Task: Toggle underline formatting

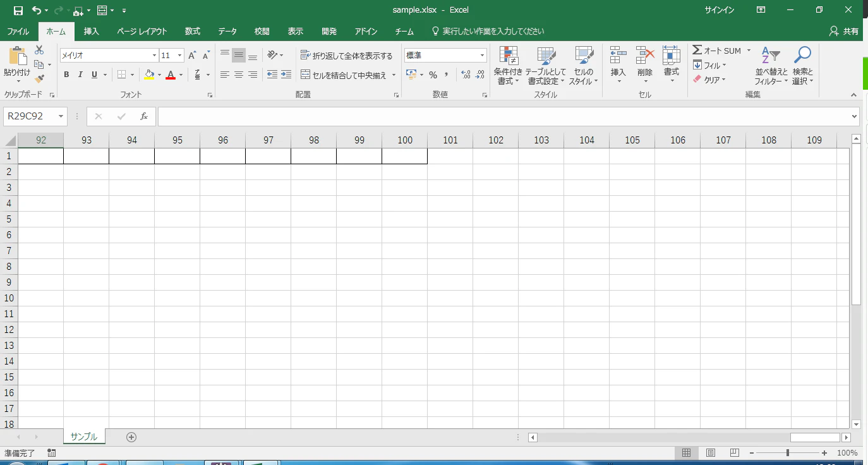Action: (x=94, y=75)
